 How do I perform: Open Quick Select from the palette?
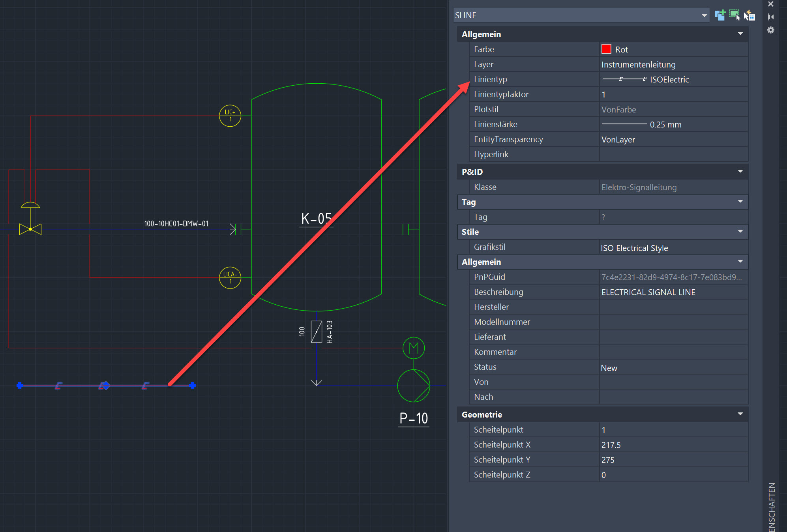[749, 15]
